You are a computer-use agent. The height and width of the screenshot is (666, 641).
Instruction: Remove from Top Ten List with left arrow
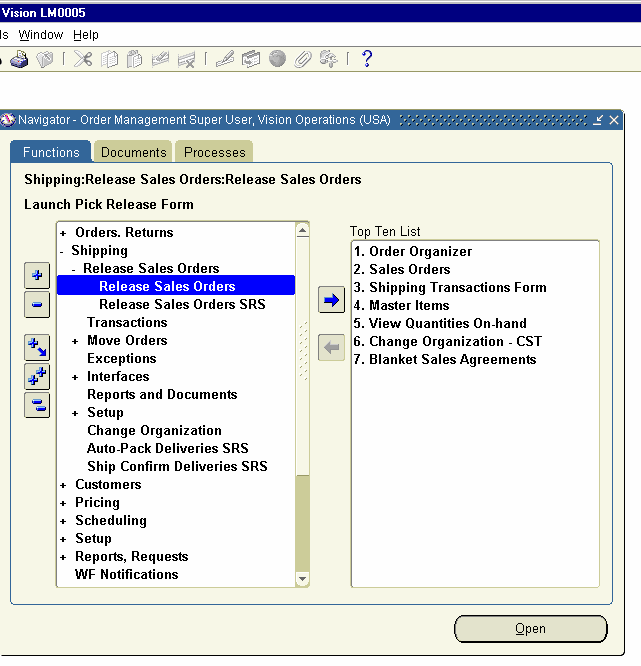tap(331, 347)
